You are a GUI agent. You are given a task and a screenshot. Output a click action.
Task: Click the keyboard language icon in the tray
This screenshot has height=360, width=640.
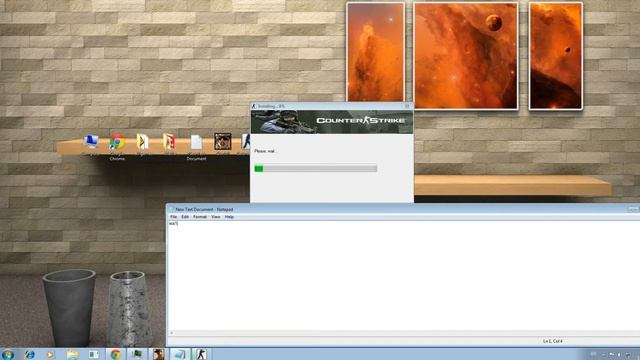[x=594, y=355]
